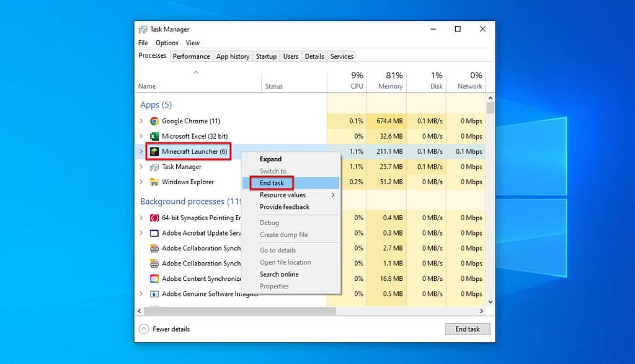
Task: Click the 0.1 Mbps network cell
Action: (466, 151)
